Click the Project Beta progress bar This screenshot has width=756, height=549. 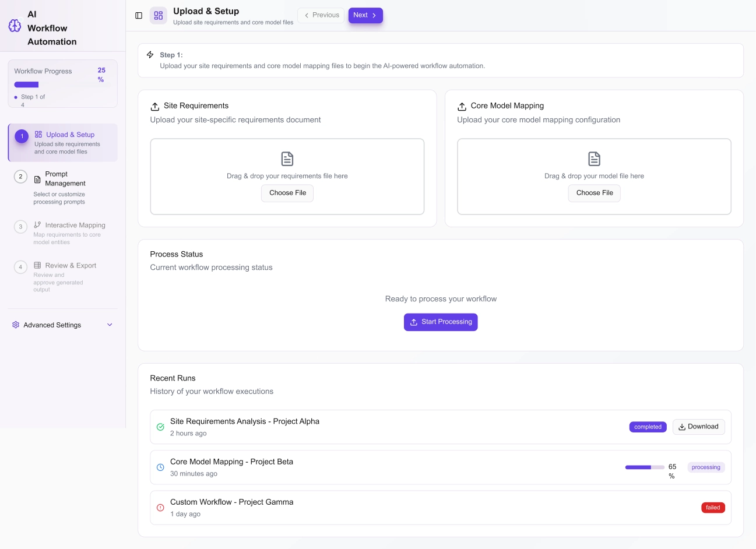click(x=644, y=467)
